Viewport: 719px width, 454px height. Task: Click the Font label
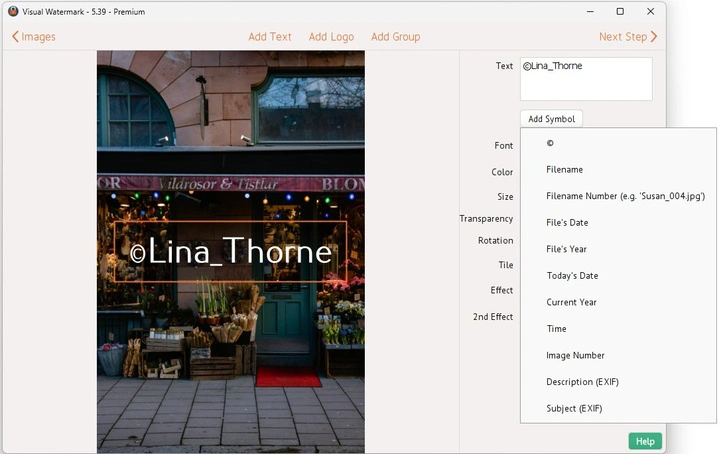point(503,145)
